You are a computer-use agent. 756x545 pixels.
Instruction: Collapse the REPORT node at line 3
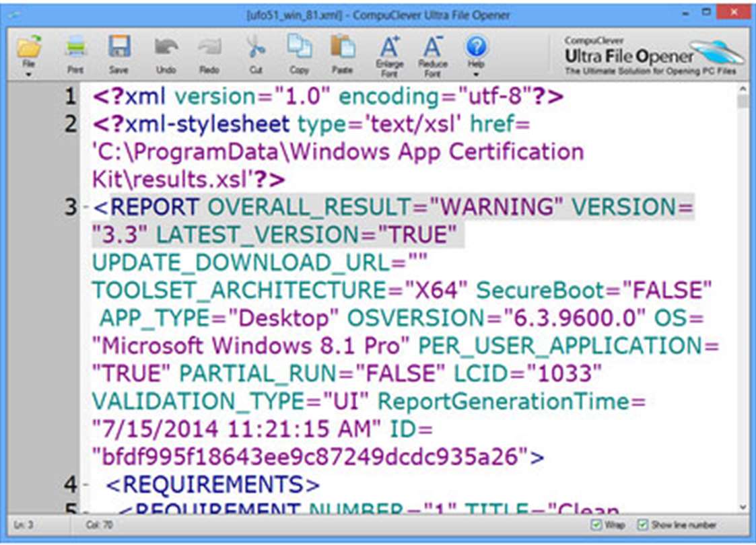[x=85, y=207]
